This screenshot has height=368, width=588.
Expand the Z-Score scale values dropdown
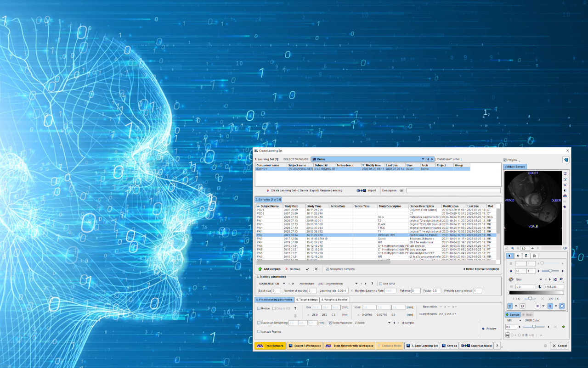pos(389,323)
